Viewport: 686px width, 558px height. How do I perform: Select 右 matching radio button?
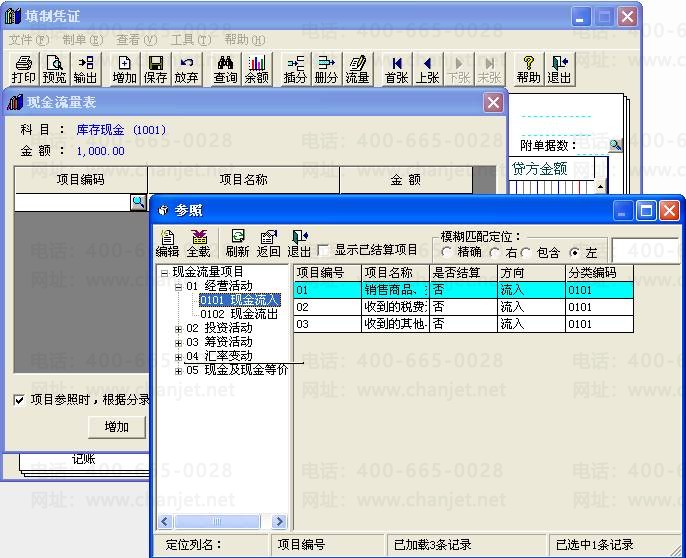[x=495, y=252]
